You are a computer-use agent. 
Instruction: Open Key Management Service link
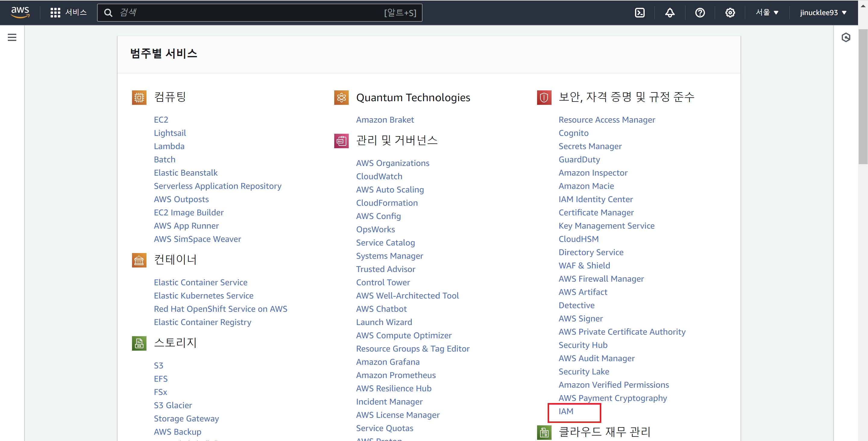(x=606, y=226)
